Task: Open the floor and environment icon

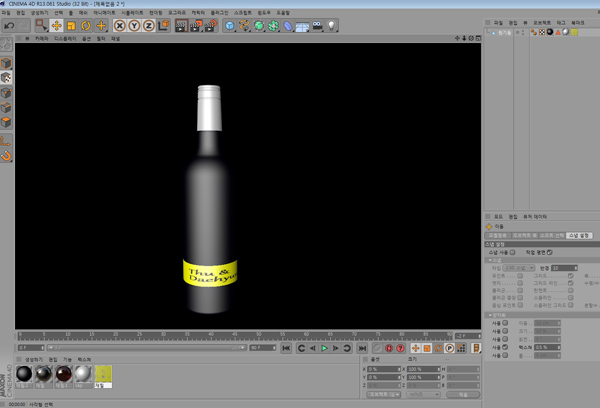Action: point(302,26)
